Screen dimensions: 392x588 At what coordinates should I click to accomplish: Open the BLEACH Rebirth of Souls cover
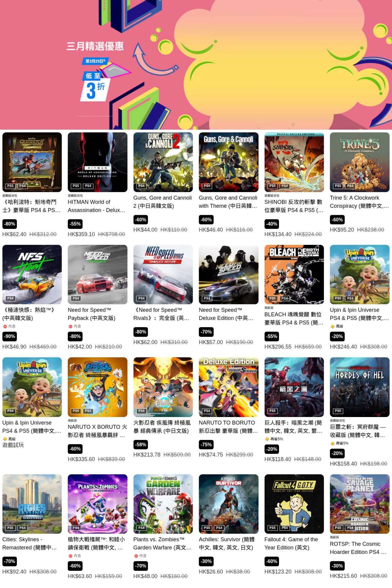[294, 274]
